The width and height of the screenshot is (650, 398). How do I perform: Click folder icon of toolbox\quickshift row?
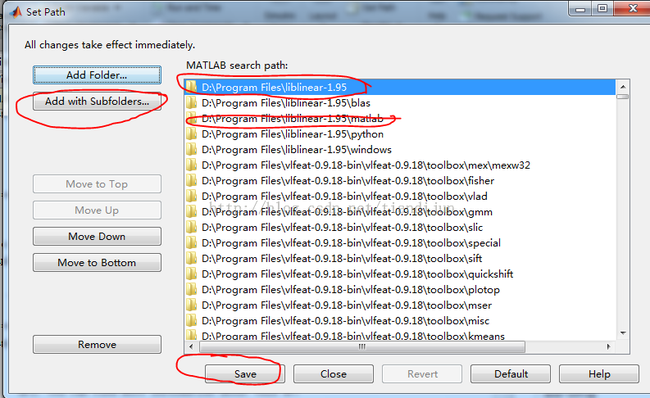click(192, 274)
